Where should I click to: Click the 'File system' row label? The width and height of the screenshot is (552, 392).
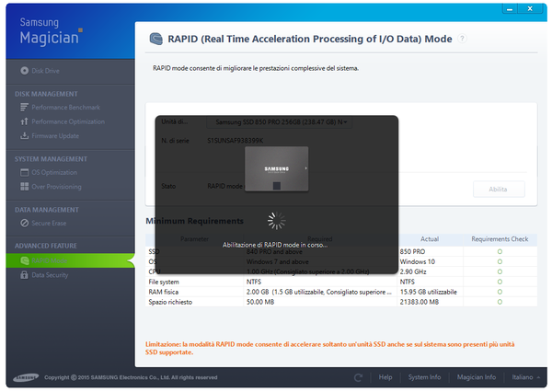point(164,282)
